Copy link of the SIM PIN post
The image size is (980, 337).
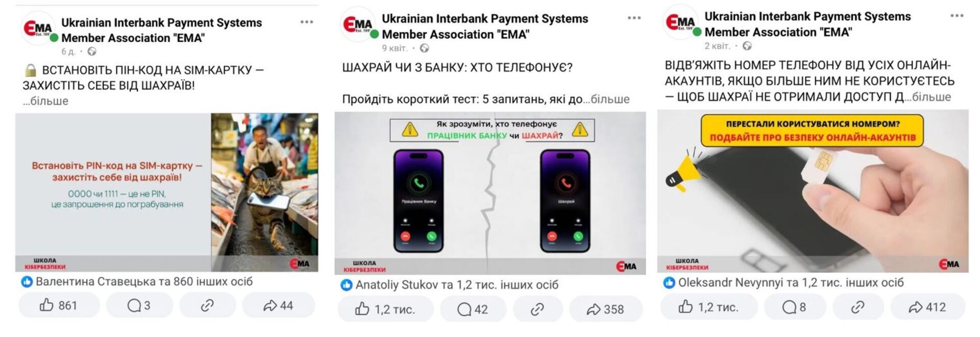click(207, 305)
